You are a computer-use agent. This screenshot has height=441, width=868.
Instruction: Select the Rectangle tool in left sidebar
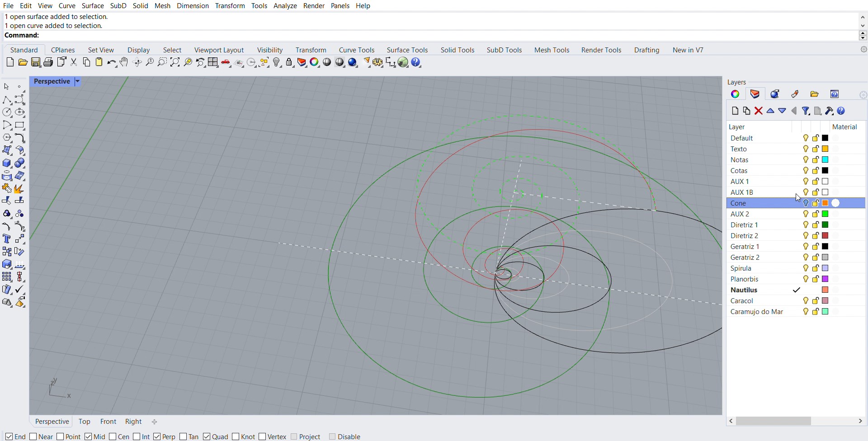pos(20,125)
